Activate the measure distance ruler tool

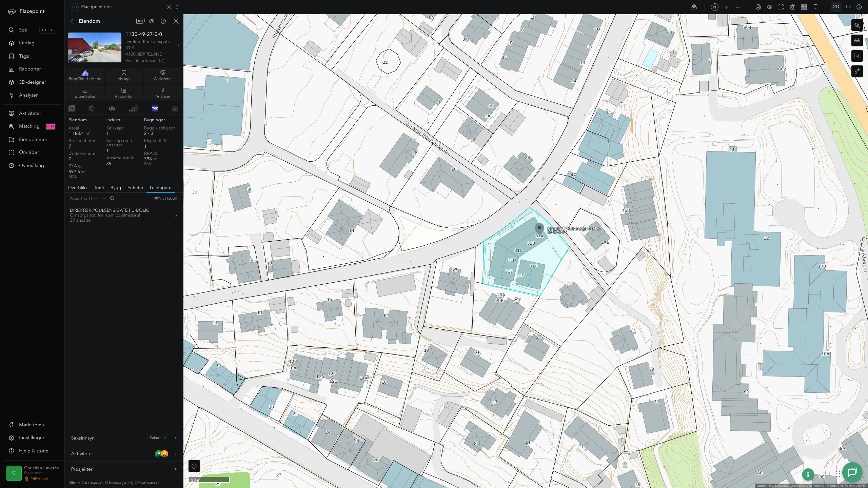(857, 40)
